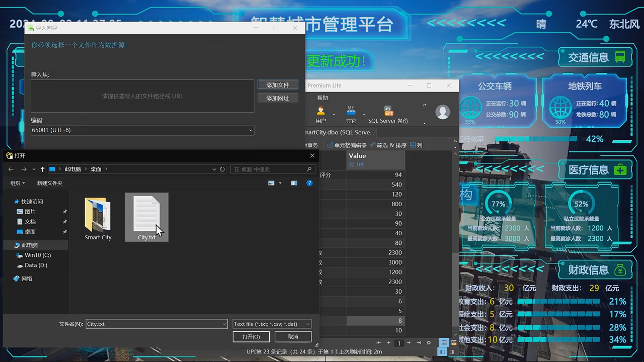Expand the 编码 encoding dropdown
This screenshot has height=362, width=644.
(x=250, y=130)
